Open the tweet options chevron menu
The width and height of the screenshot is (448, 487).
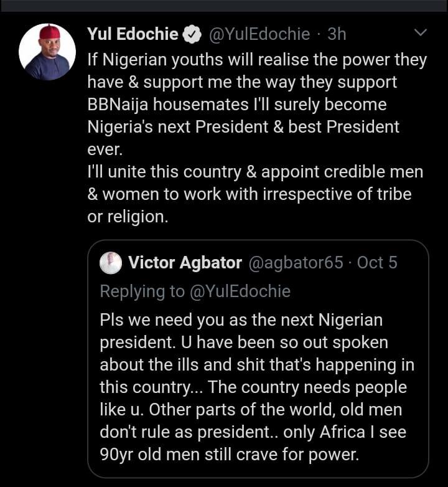421,32
